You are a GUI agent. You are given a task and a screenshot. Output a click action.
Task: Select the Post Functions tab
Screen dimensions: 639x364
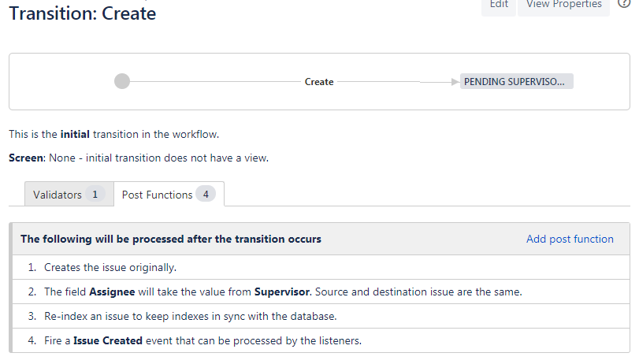pos(169,194)
